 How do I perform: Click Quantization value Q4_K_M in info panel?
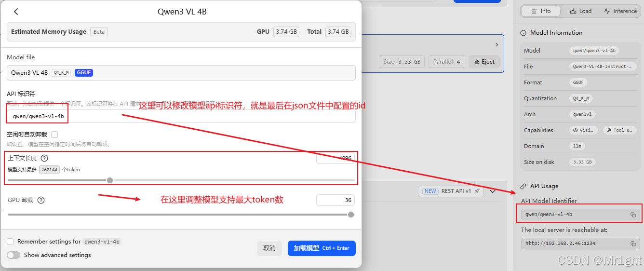581,98
